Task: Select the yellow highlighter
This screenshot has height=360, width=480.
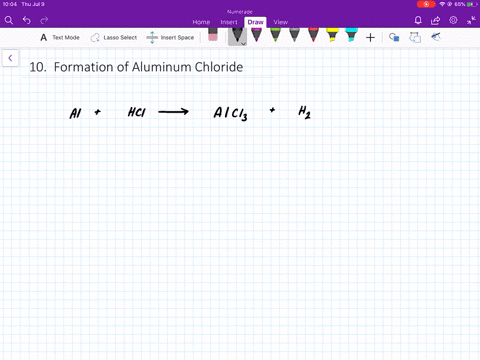Action: pos(332,35)
